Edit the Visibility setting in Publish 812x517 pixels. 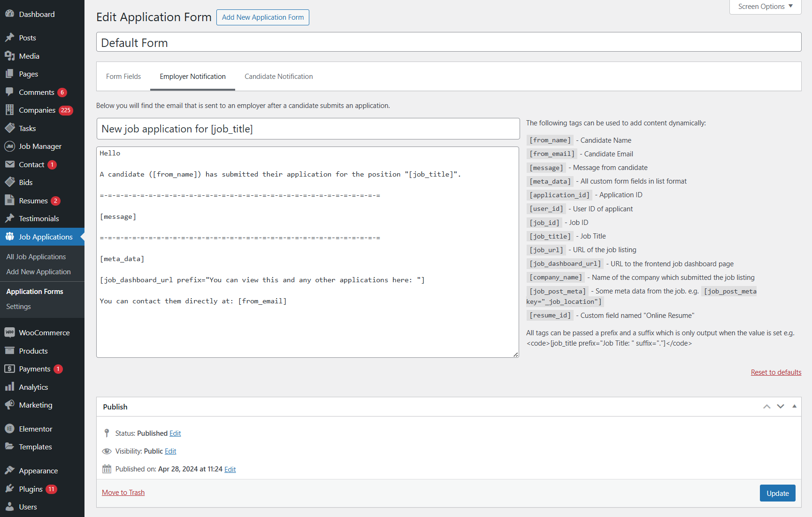(x=170, y=451)
